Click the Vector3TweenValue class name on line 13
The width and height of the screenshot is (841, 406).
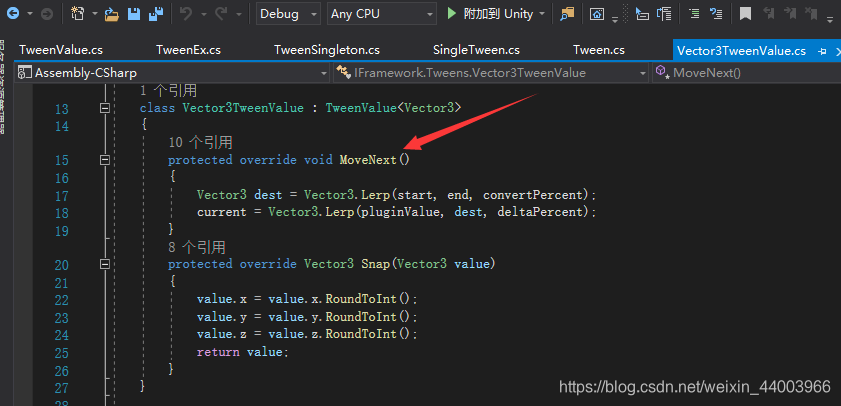[243, 108]
